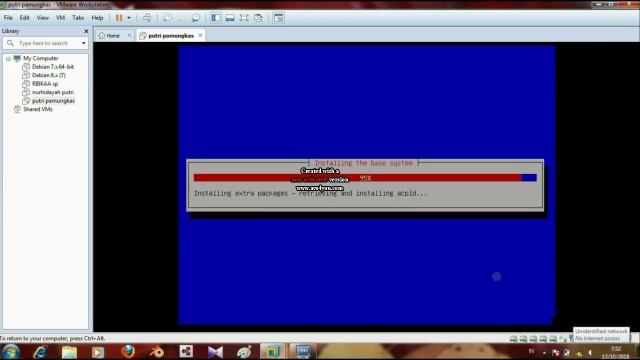Select the nurhidayah putri VM
This screenshot has height=360, width=640.
53,92
